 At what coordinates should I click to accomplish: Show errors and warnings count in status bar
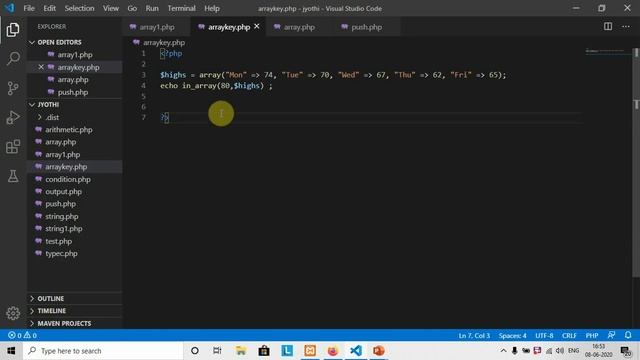22,335
